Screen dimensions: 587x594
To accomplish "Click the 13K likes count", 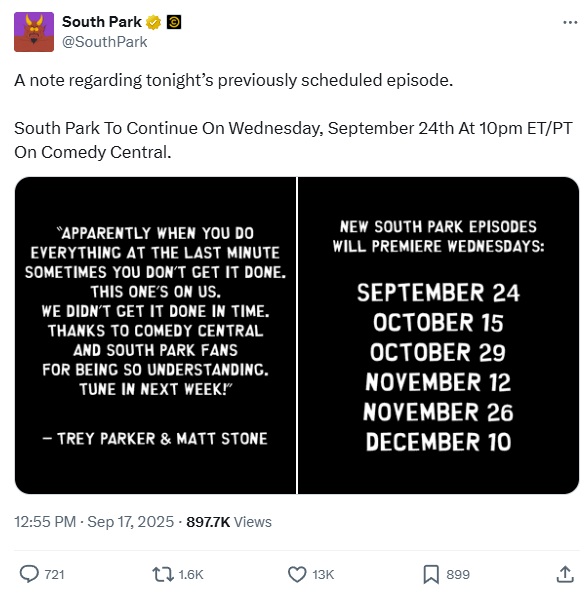I will (323, 575).
